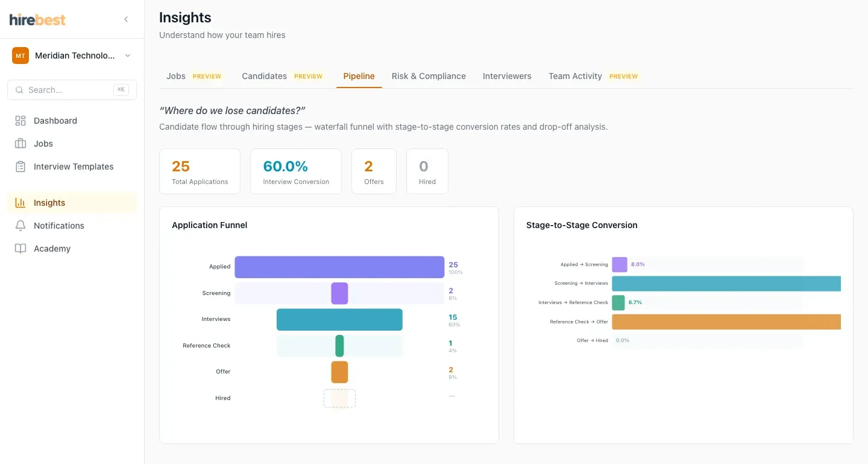868x464 pixels.
Task: Click the Interview Templates clipboard icon
Action: (x=20, y=167)
